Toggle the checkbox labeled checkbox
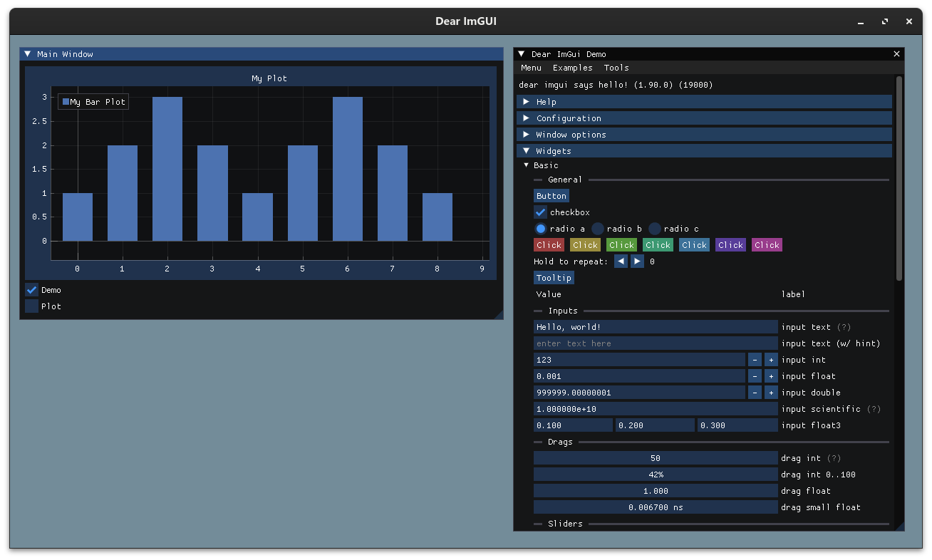 coord(540,212)
